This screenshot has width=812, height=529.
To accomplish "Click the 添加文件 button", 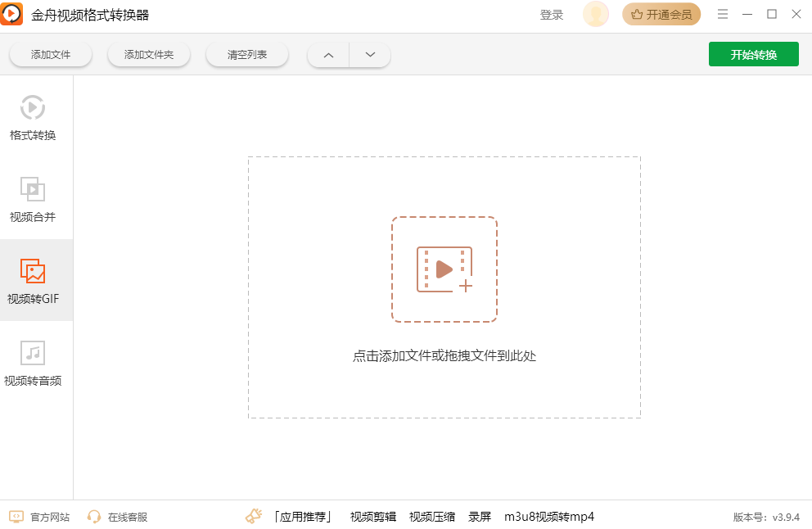I will click(51, 55).
